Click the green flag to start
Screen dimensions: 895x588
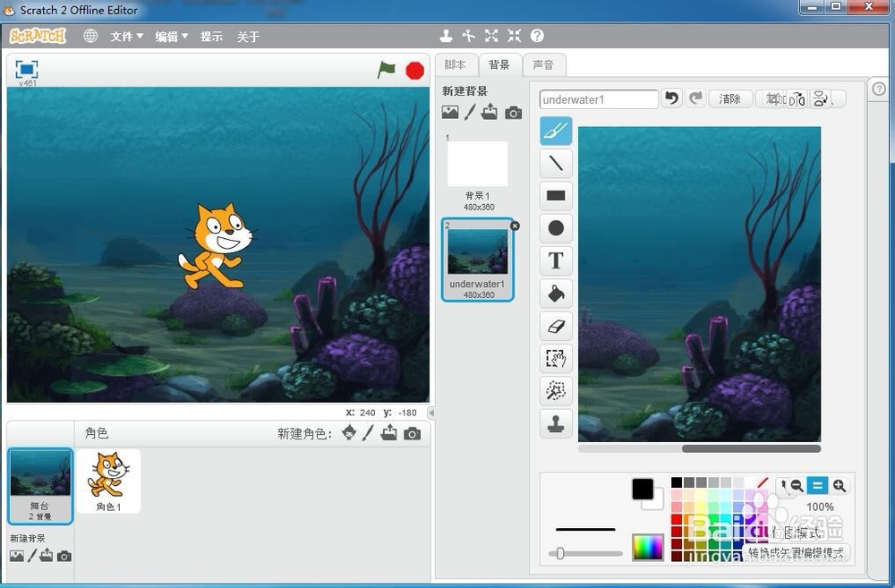pos(387,70)
